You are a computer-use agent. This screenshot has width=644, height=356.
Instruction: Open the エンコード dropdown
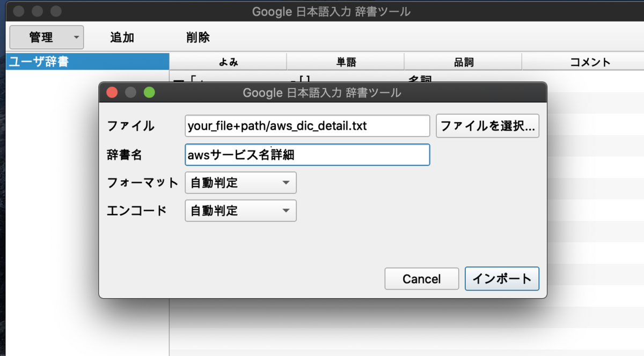point(240,211)
